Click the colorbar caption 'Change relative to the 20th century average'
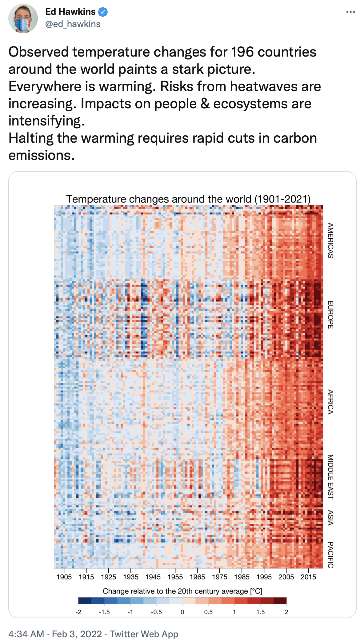360x644 pixels. [x=182, y=591]
